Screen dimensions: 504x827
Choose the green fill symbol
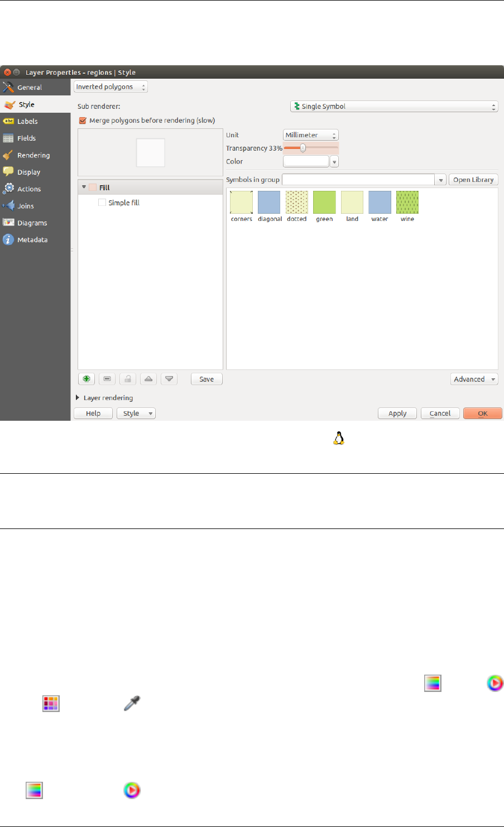tap(324, 206)
